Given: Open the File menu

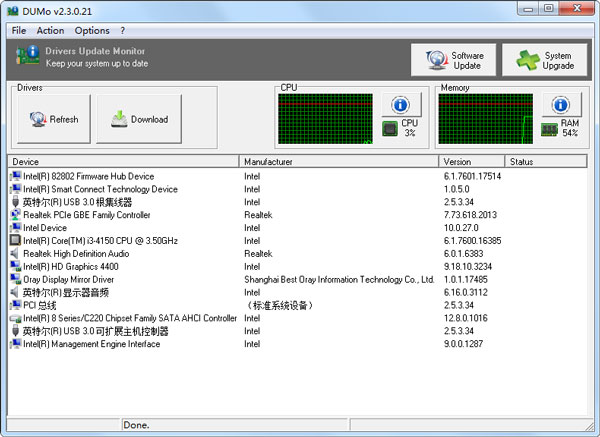Looking at the screenshot, I should pyautogui.click(x=19, y=31).
